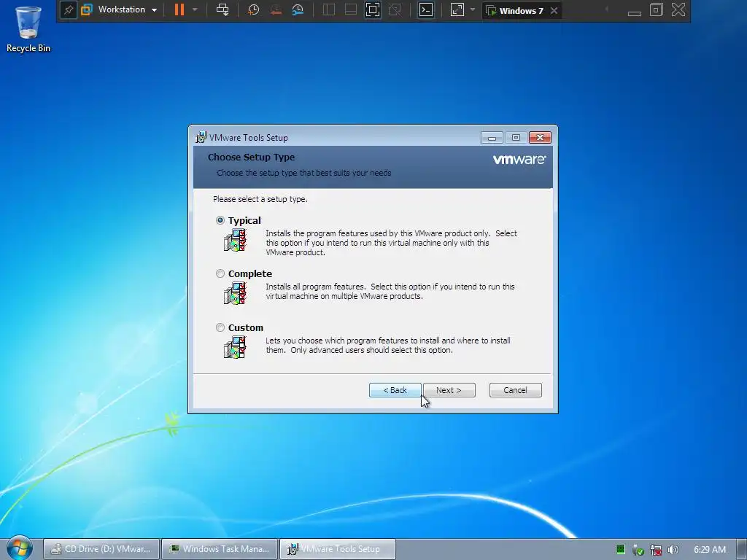Open the Windows Start menu

click(18, 548)
